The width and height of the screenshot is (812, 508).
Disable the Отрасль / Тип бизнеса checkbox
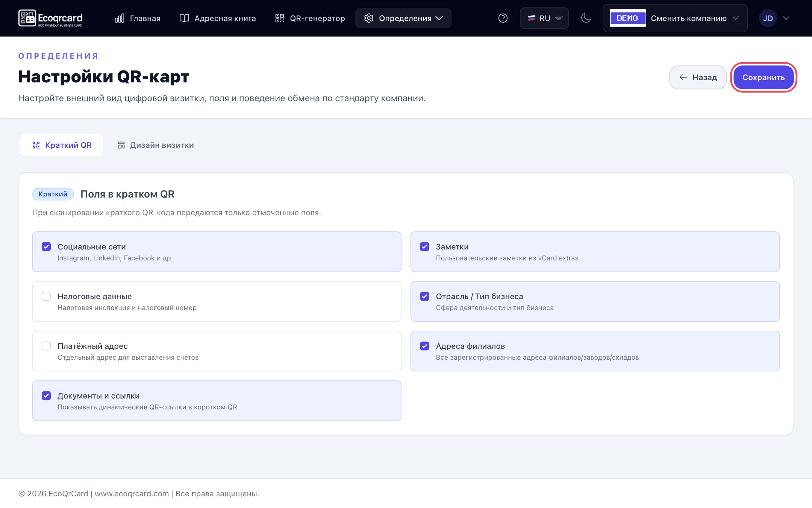point(424,297)
